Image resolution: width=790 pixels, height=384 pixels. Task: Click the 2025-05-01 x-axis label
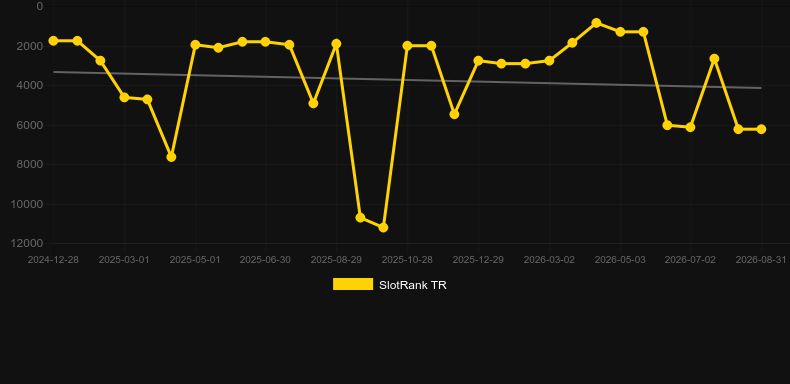195,260
